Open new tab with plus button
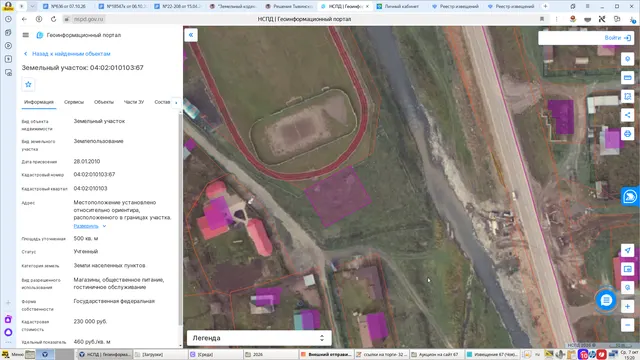This screenshot has height=360, width=640. (545, 6)
